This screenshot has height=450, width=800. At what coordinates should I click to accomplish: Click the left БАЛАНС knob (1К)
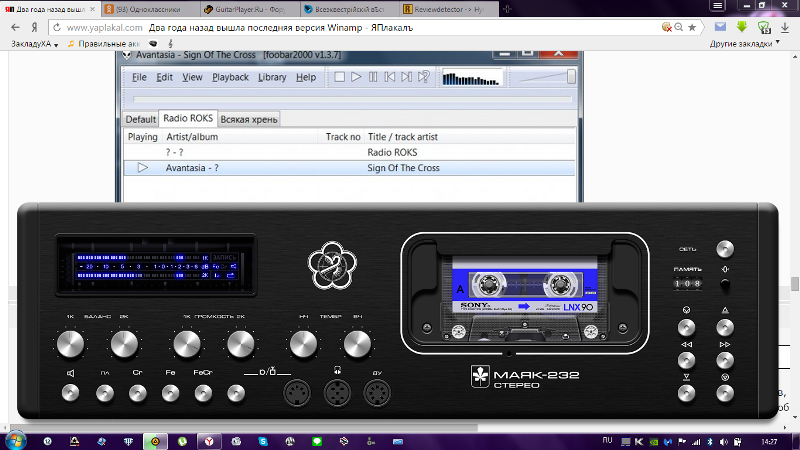click(70, 344)
